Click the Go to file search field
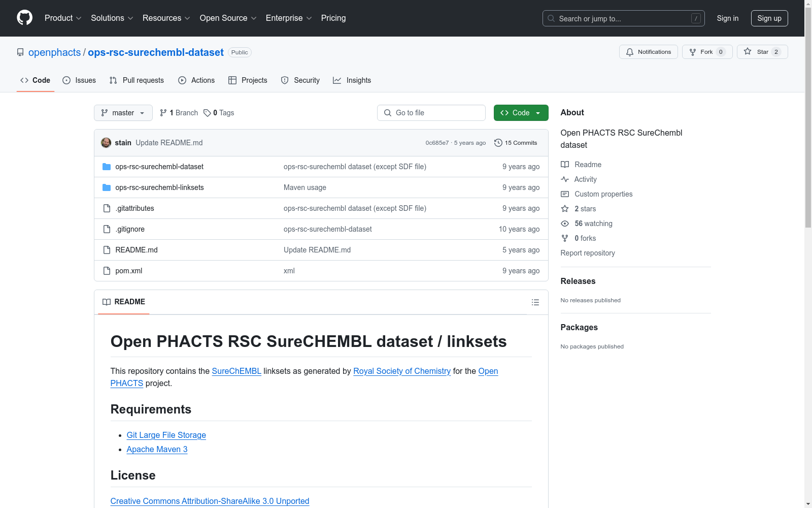The width and height of the screenshot is (812, 508). click(431, 113)
